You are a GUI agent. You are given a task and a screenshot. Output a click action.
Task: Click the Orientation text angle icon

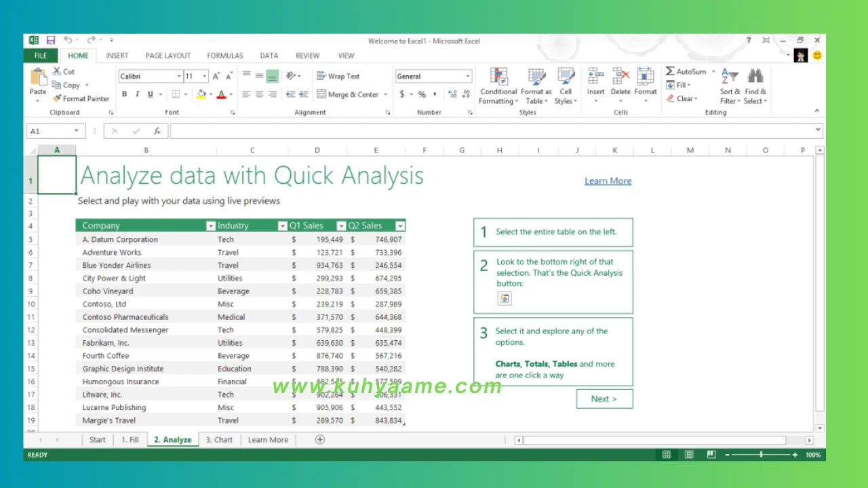pyautogui.click(x=291, y=76)
